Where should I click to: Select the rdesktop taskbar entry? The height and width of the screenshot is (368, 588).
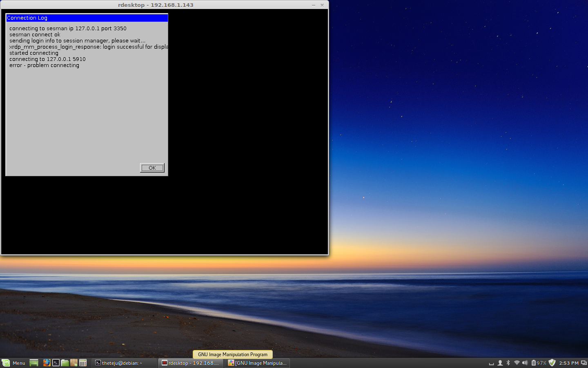tap(191, 363)
